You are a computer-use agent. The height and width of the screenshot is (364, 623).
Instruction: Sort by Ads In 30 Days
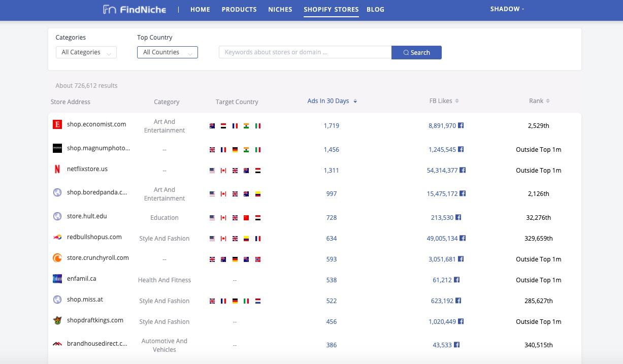332,101
